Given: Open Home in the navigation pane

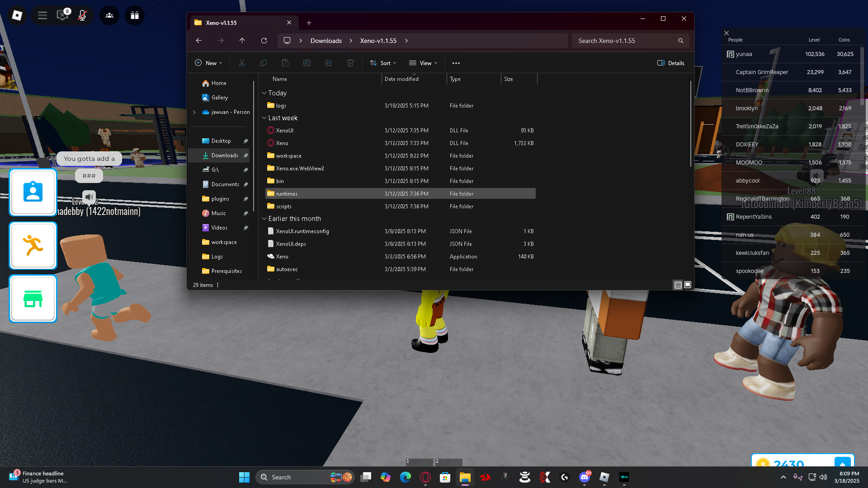Looking at the screenshot, I should [x=219, y=83].
